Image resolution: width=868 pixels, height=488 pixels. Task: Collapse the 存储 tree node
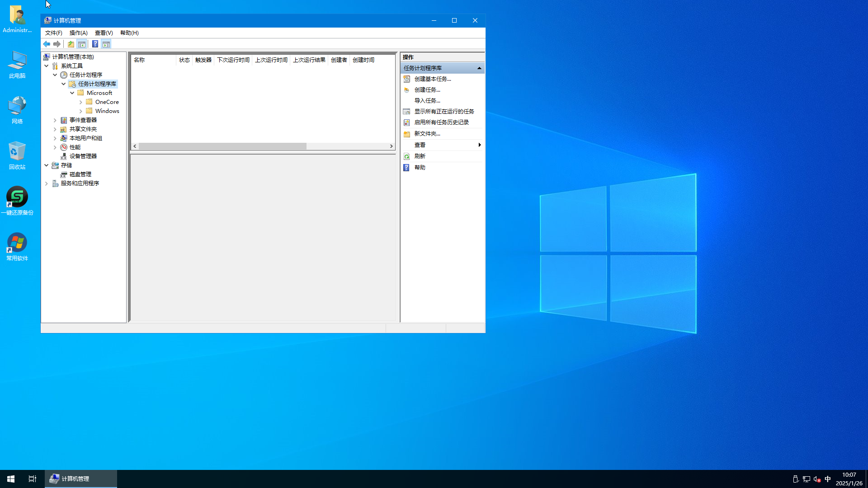(47, 165)
